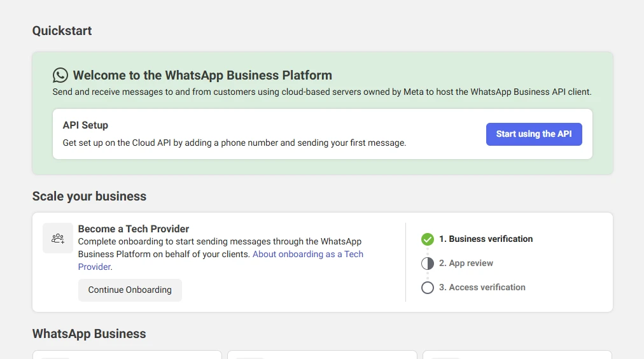The image size is (644, 359).
Task: Select step 3. Access verification
Action: (482, 288)
